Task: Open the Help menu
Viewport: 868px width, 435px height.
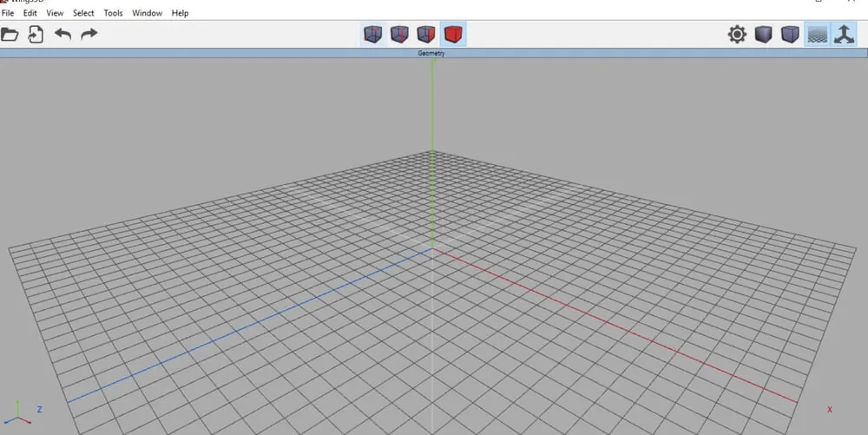Action: [180, 13]
